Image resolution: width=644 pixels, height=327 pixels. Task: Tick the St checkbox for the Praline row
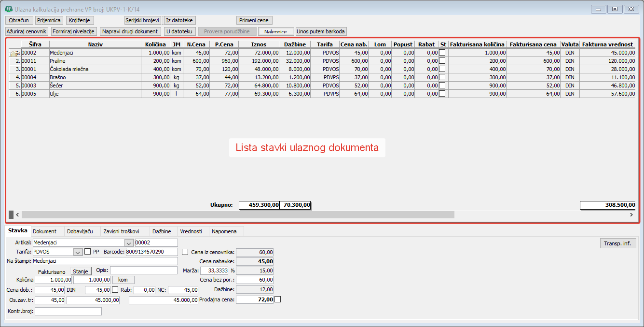[442, 61]
